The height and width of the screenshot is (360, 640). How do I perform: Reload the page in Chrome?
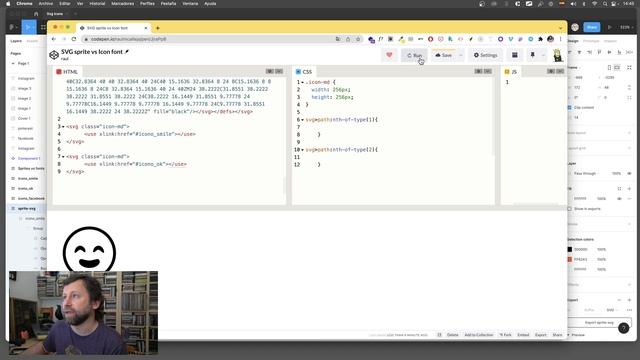74,39
